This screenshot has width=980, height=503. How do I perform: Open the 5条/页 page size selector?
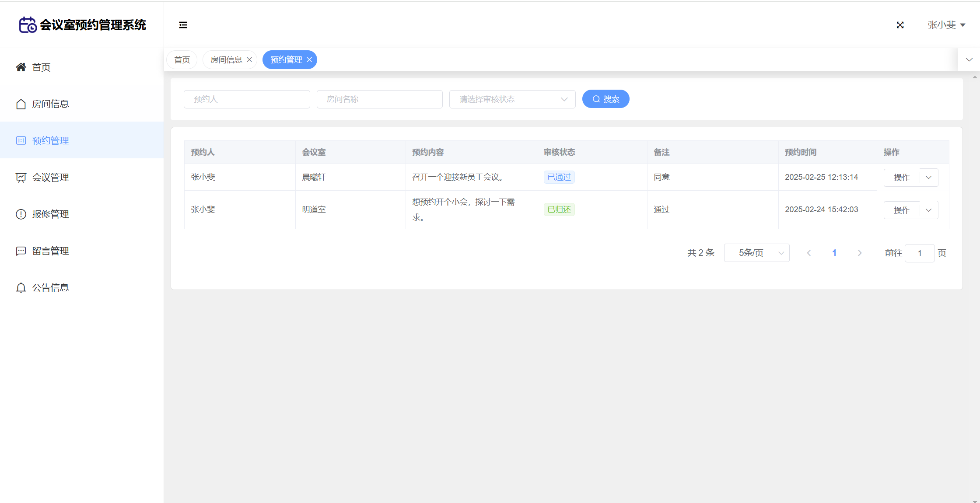click(756, 253)
